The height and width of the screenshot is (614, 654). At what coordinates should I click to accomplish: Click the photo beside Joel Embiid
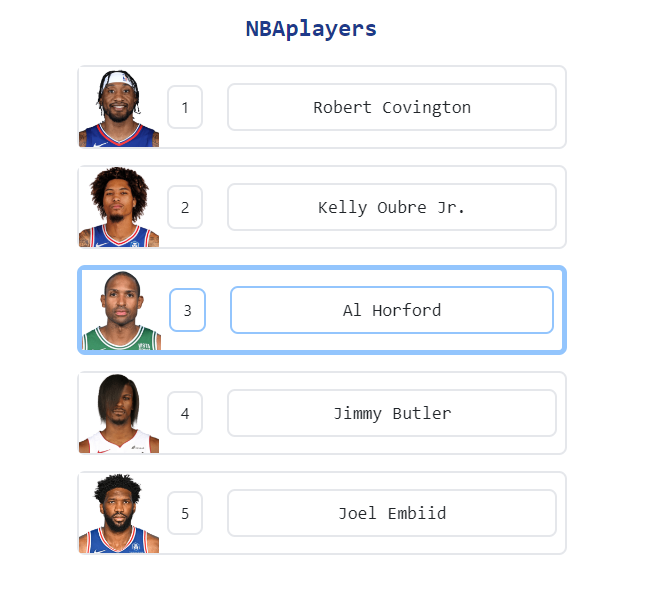119,513
